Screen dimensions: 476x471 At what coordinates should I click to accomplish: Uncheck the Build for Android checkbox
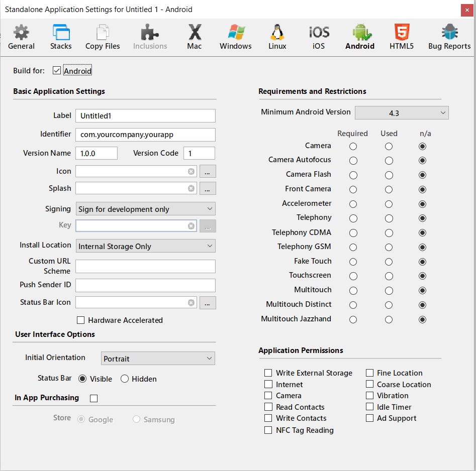[57, 71]
